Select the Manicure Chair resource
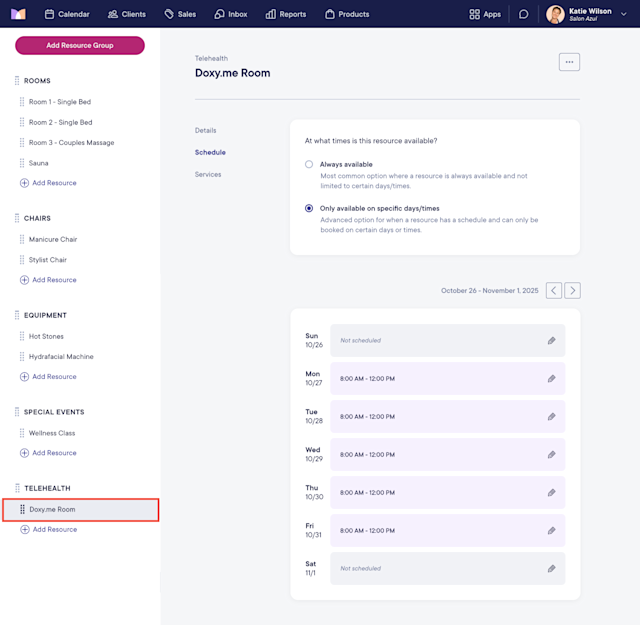 (x=53, y=239)
